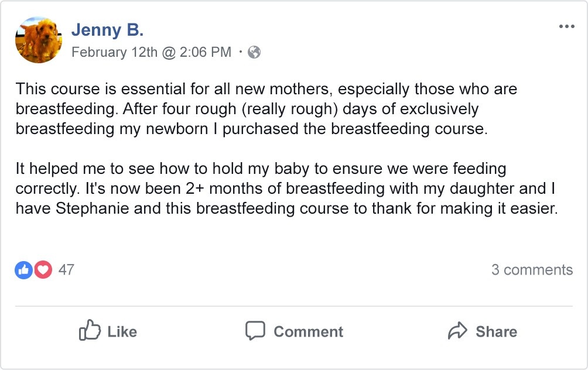588x370 pixels.
Task: Click the blue thumbs-up reaction icon
Action: pyautogui.click(x=23, y=270)
